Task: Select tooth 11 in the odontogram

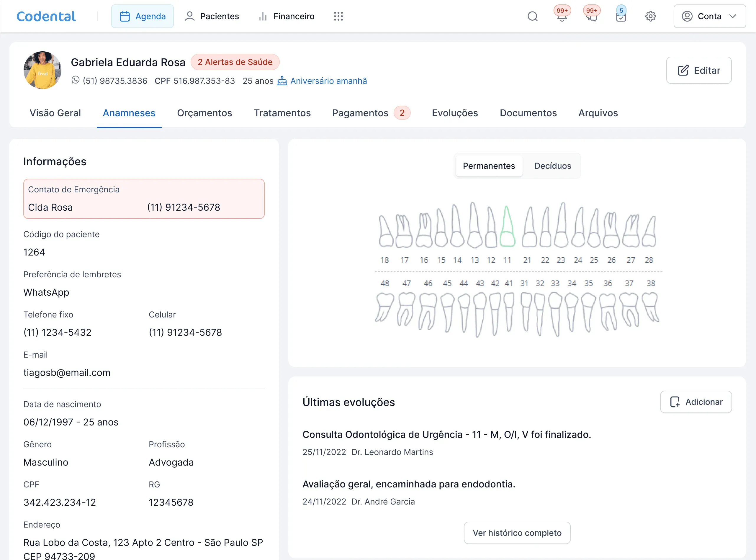Action: (507, 226)
